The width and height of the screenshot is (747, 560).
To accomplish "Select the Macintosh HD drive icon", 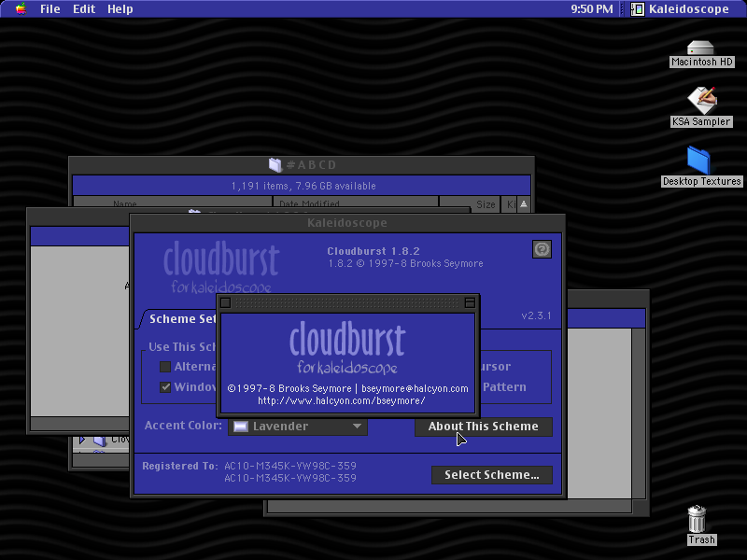I will 701,54.
